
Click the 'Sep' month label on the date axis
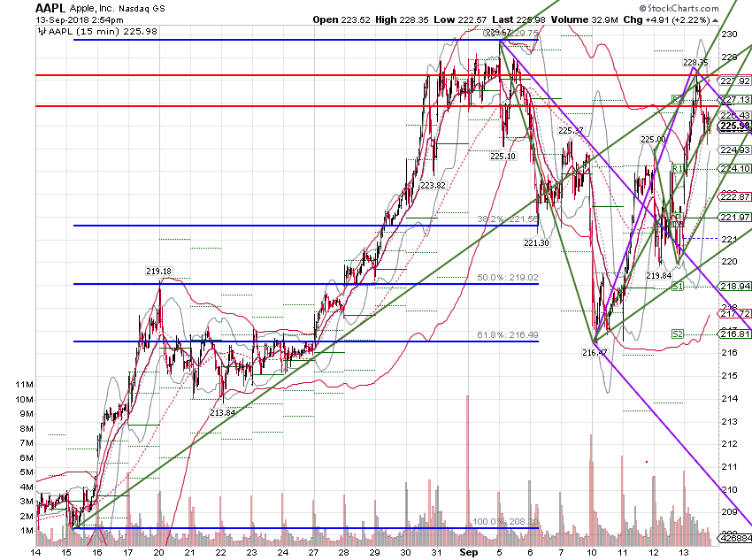tap(469, 552)
